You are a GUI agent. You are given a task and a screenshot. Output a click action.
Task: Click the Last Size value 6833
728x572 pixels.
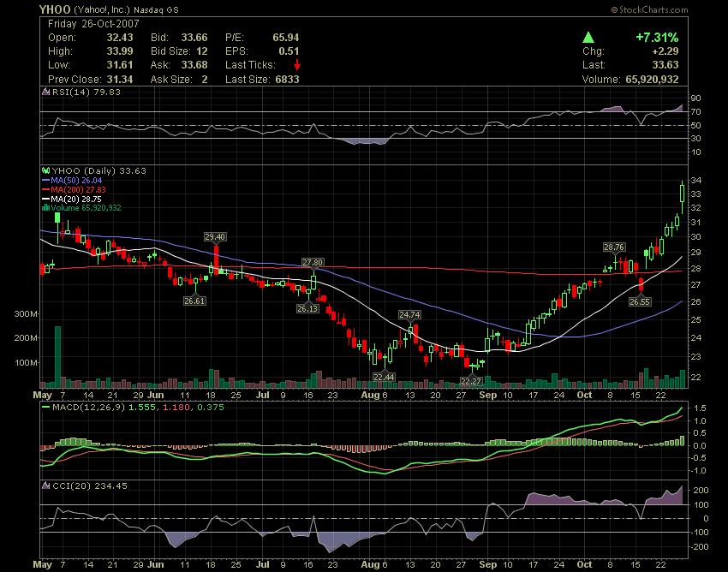(x=287, y=80)
